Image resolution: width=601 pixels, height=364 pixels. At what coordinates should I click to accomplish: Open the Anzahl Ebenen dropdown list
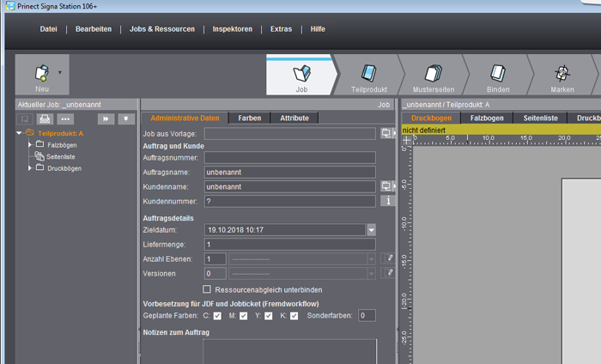click(x=371, y=259)
